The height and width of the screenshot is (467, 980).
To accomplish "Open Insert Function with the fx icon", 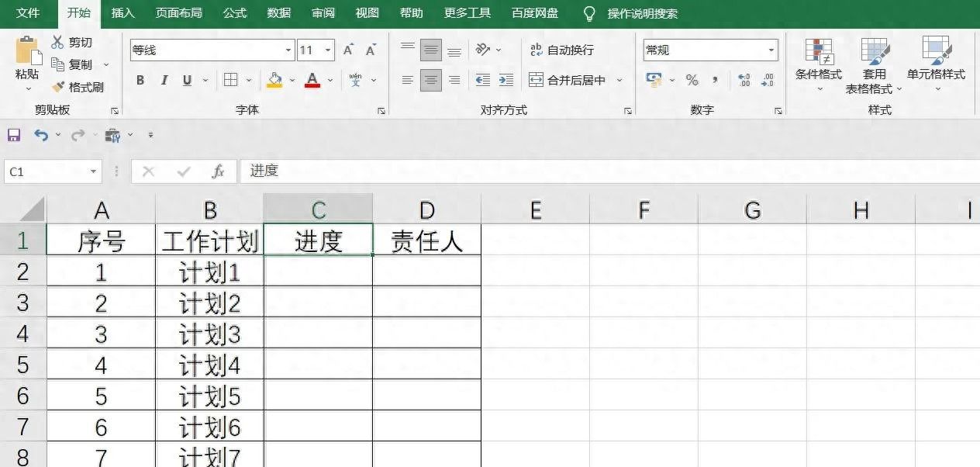I will pos(219,171).
